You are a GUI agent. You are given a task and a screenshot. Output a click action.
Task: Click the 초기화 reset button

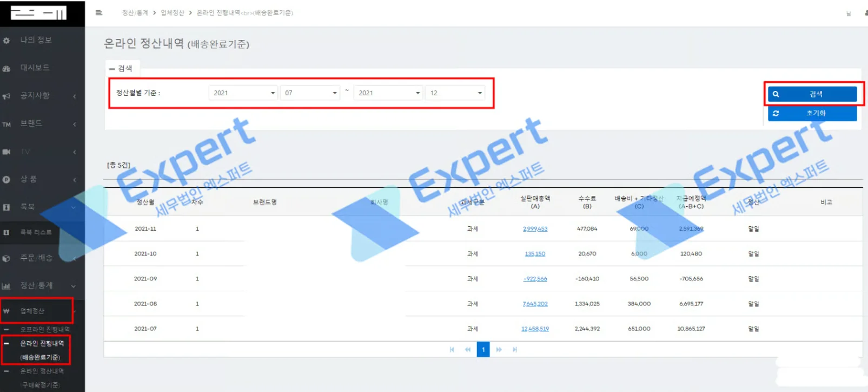812,113
